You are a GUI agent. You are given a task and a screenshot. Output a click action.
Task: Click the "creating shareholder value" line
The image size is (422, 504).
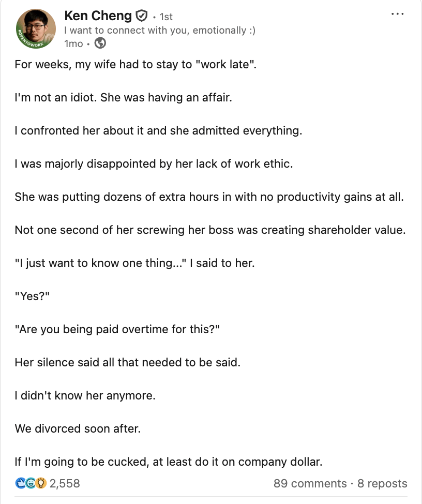(210, 230)
